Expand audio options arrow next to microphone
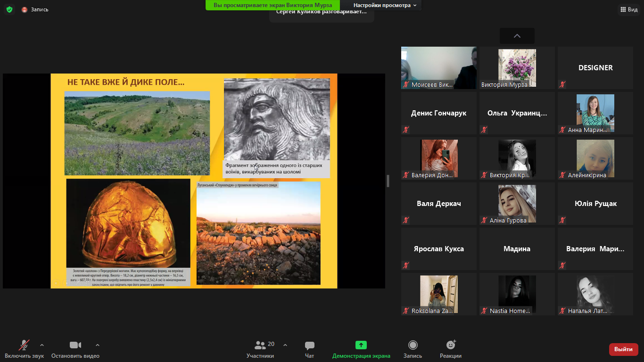The width and height of the screenshot is (644, 362). [x=42, y=345]
